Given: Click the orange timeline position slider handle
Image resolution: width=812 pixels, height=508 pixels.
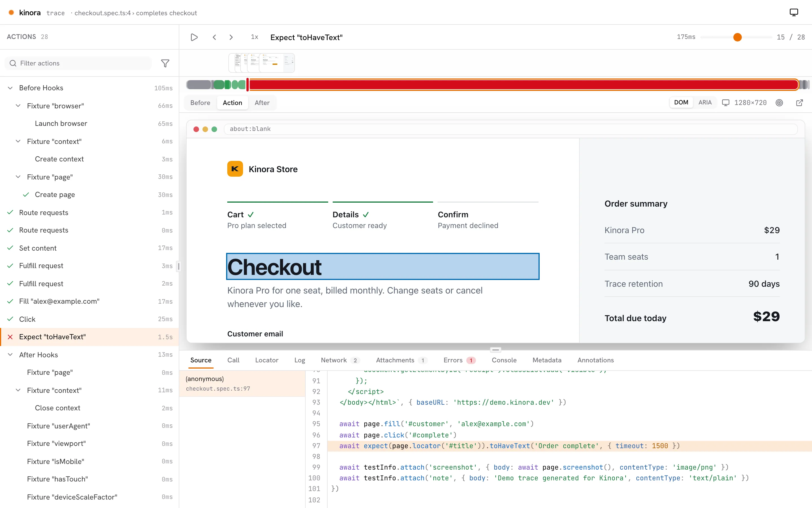Looking at the screenshot, I should click(737, 37).
